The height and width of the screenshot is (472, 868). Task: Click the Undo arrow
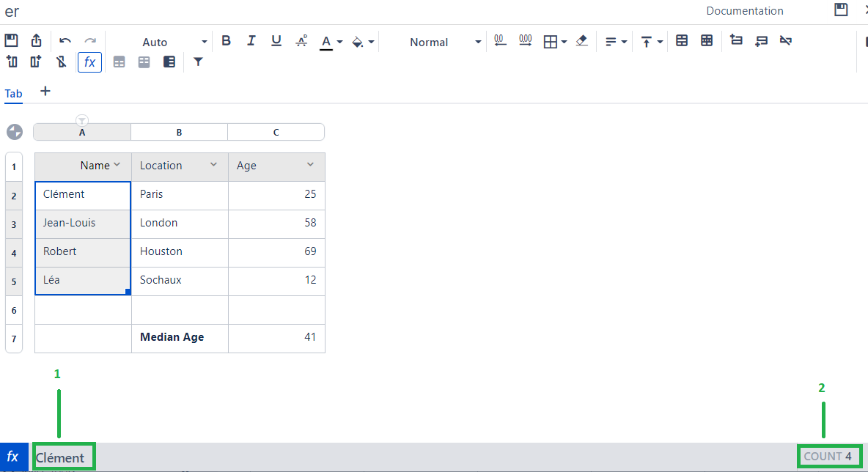click(x=65, y=41)
